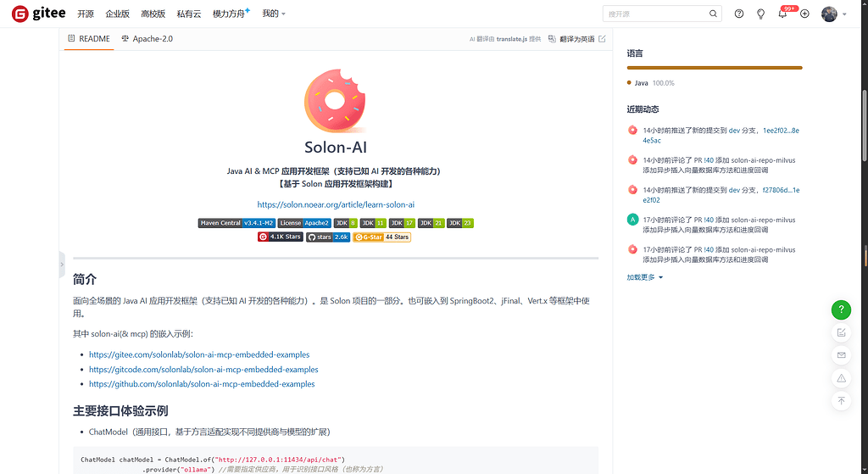Image resolution: width=868 pixels, height=474 pixels.
Task: Expand 加载更多 to load more activity
Action: 645,277
